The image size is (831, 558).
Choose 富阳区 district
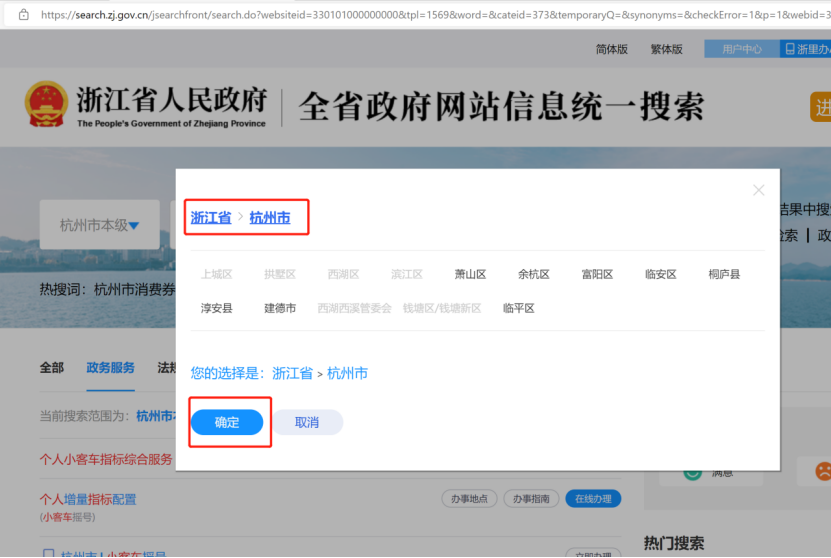597,274
